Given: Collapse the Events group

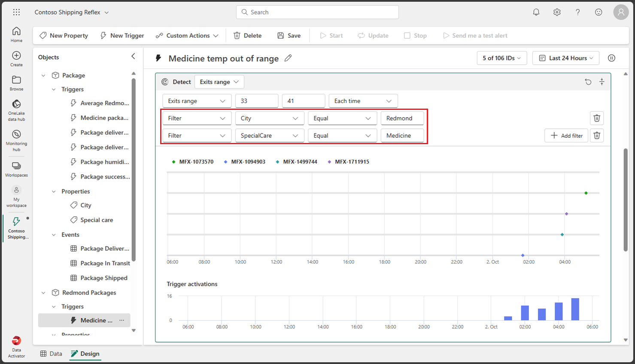Looking at the screenshot, I should tap(54, 235).
